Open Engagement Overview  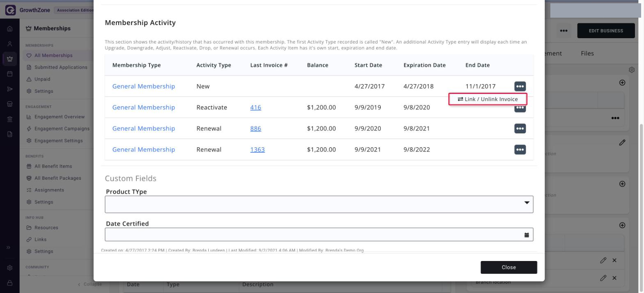(x=60, y=117)
